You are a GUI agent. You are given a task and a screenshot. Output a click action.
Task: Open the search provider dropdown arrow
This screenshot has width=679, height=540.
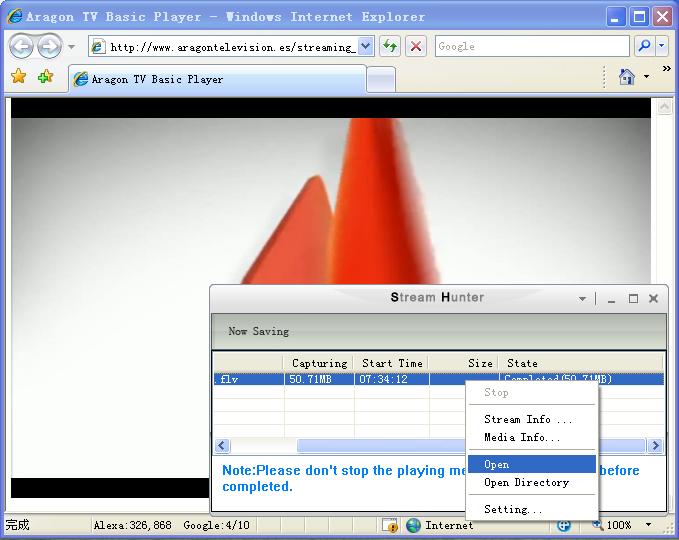pyautogui.click(x=662, y=46)
